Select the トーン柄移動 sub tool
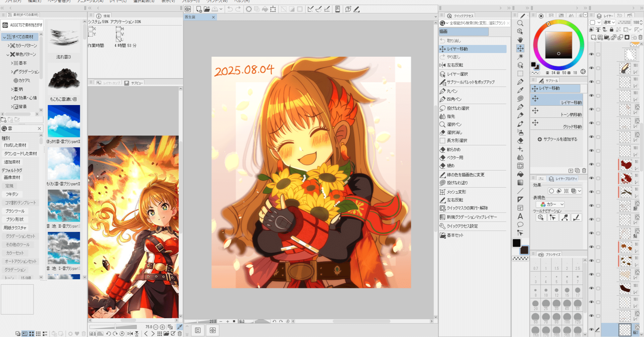 tap(557, 112)
